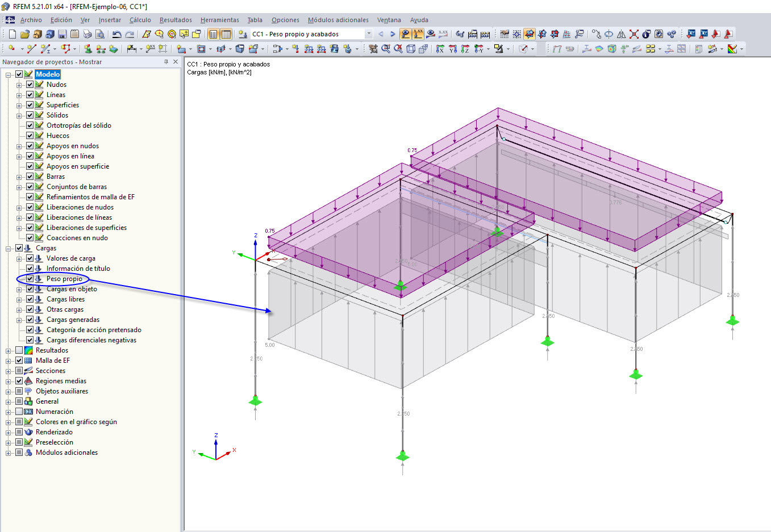Go to previous load case arrow
Viewport: 771px width, 532px height.
381,34
